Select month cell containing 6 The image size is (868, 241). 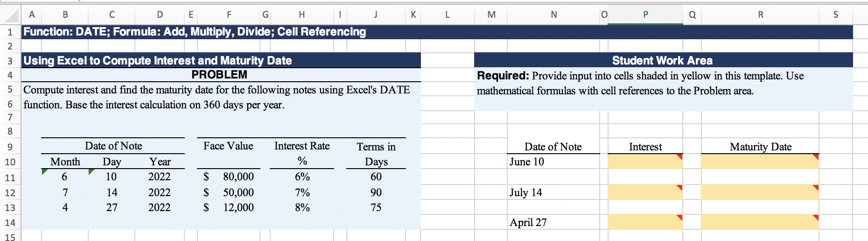pyautogui.click(x=64, y=177)
